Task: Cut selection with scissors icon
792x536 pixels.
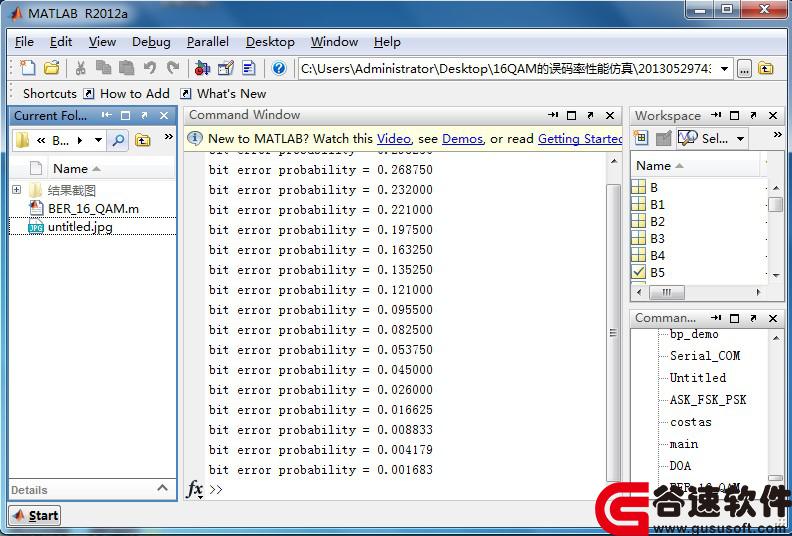Action: (x=80, y=68)
